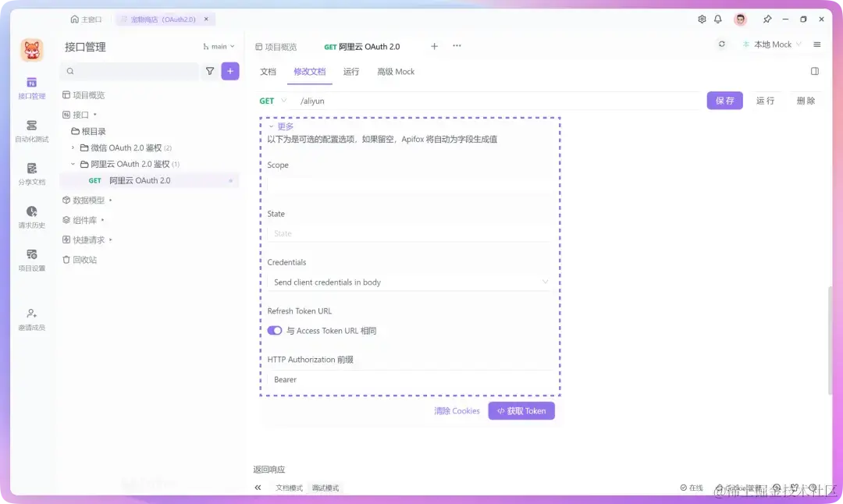Click into the Scope input field
Image resolution: width=843 pixels, height=504 pixels.
(x=411, y=185)
